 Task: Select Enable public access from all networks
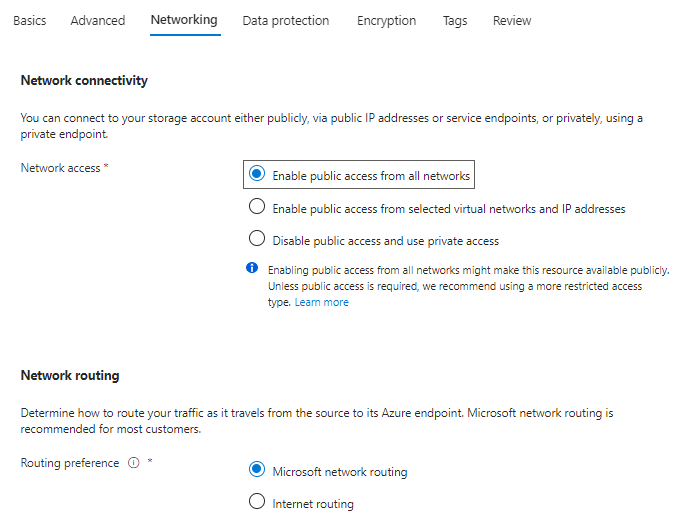click(257, 175)
